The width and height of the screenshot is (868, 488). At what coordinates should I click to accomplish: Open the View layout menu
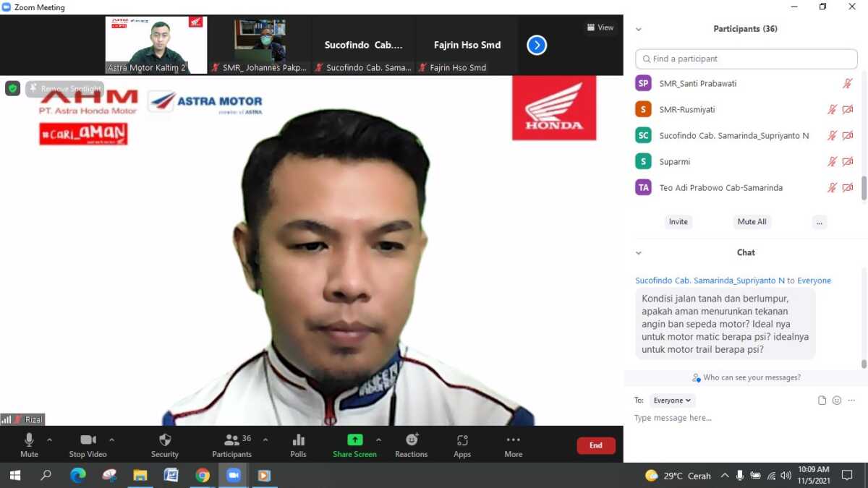[x=600, y=27]
